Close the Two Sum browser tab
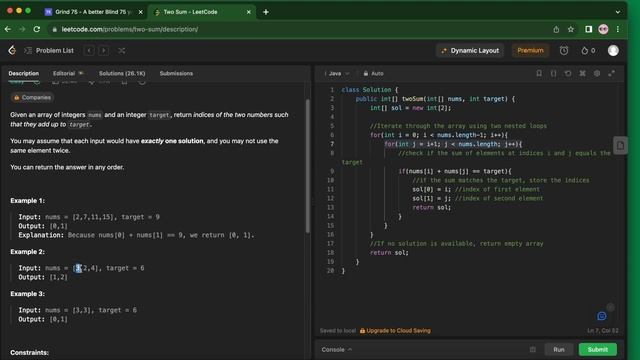 [x=249, y=12]
